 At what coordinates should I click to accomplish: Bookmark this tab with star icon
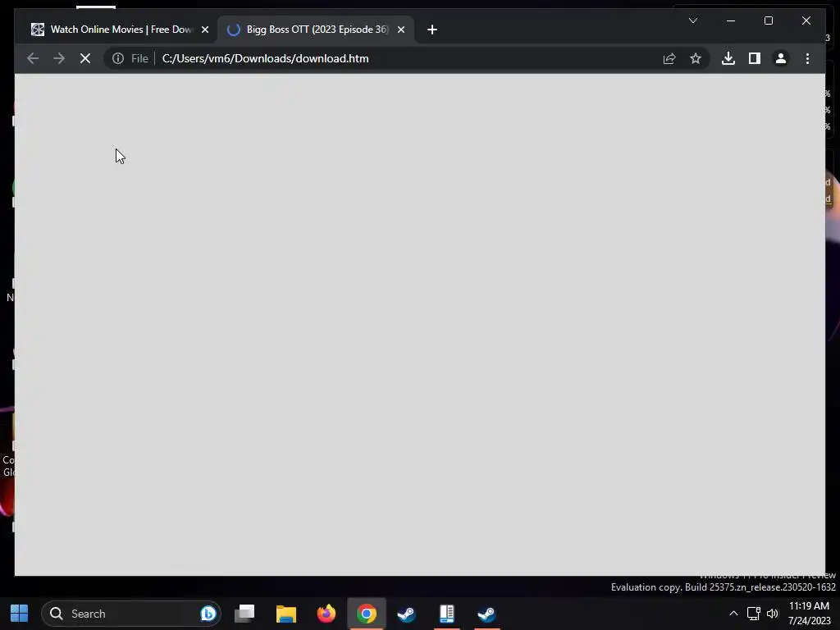point(696,58)
